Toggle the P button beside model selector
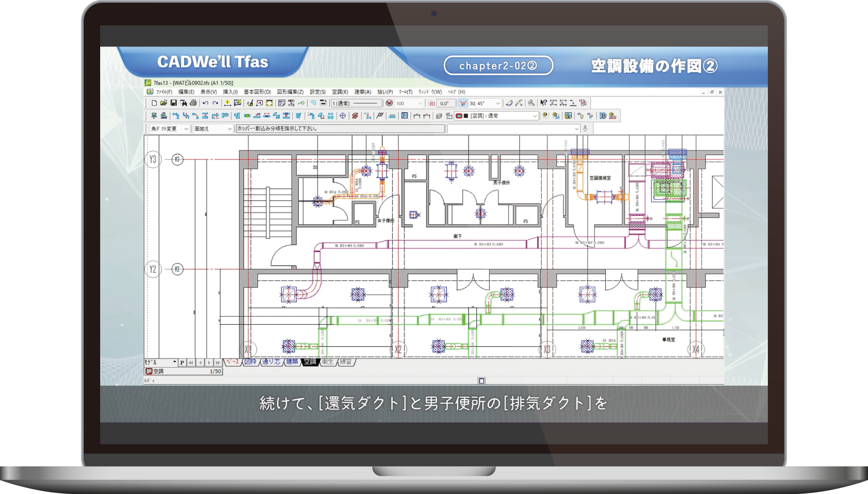This screenshot has width=868, height=494. point(182,363)
